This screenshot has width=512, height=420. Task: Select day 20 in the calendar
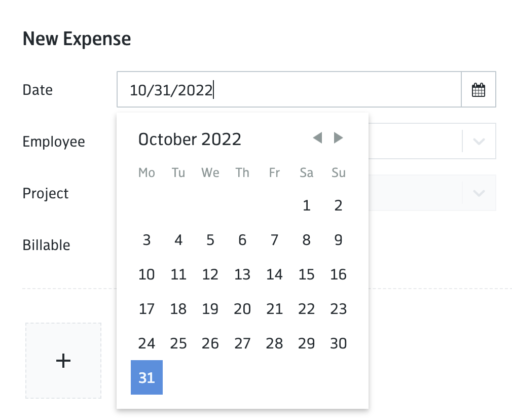242,309
